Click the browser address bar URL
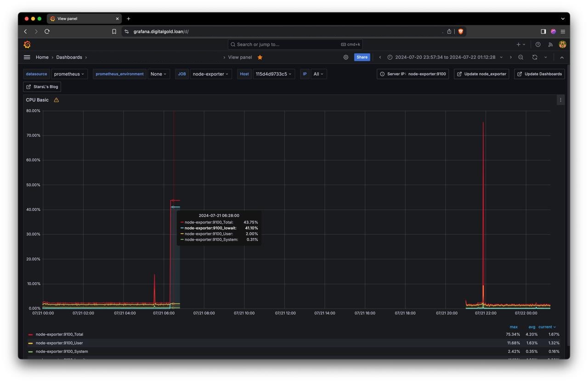Image resolution: width=588 pixels, height=383 pixels. point(161,31)
